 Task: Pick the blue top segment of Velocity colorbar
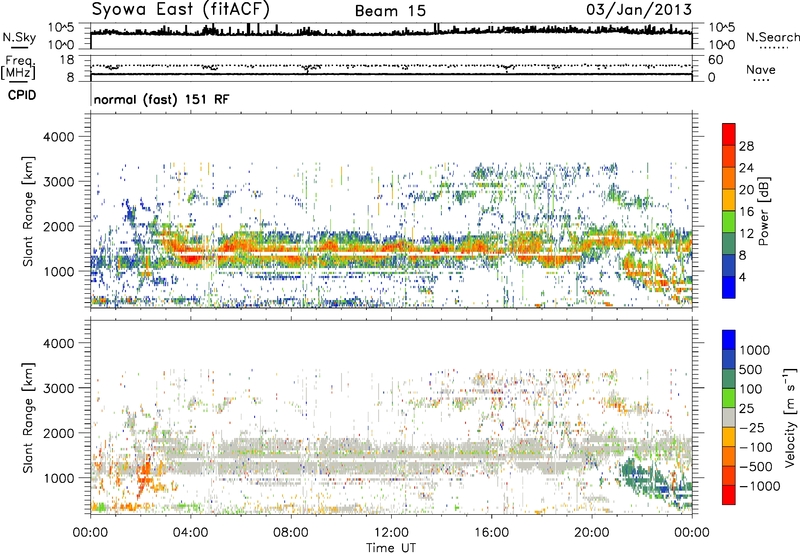(729, 340)
